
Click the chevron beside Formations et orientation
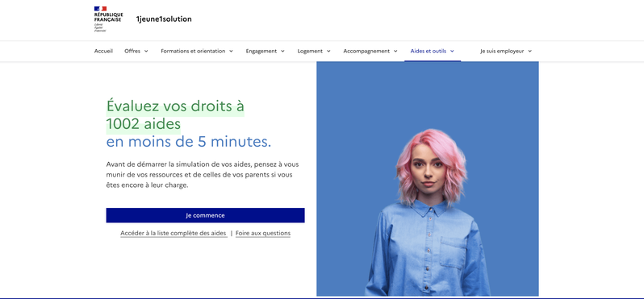tap(232, 52)
